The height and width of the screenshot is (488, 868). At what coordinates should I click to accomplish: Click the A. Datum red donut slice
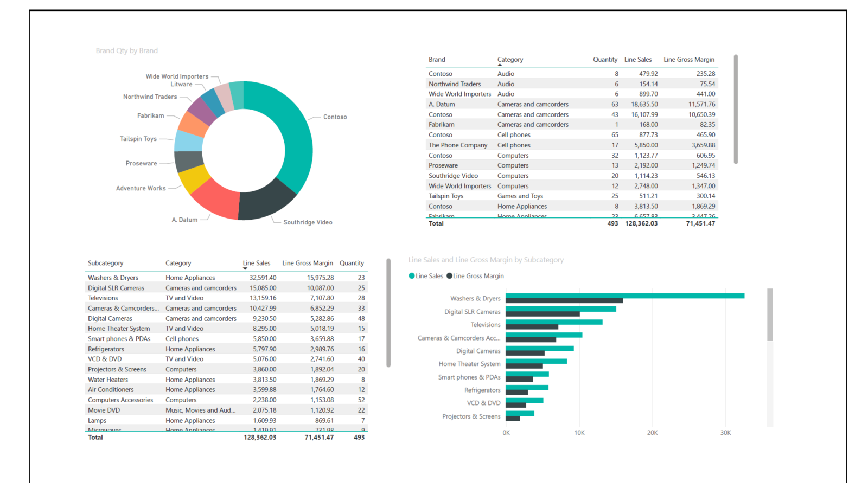[x=218, y=199]
